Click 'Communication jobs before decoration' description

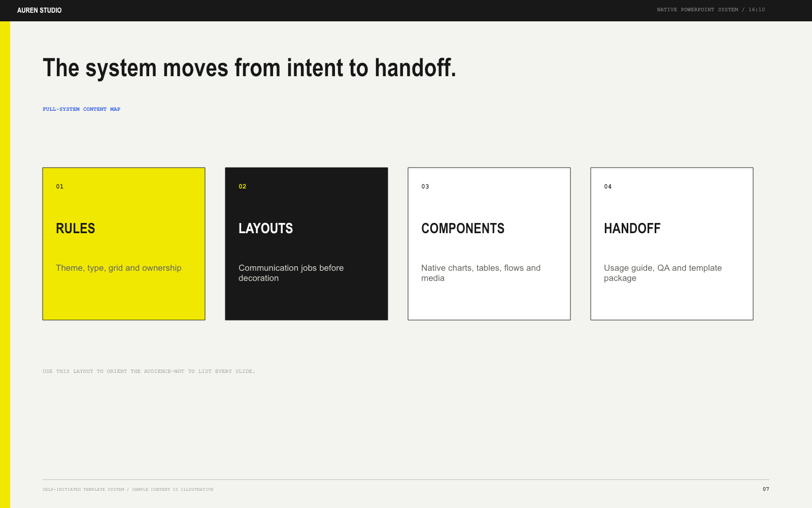click(291, 273)
